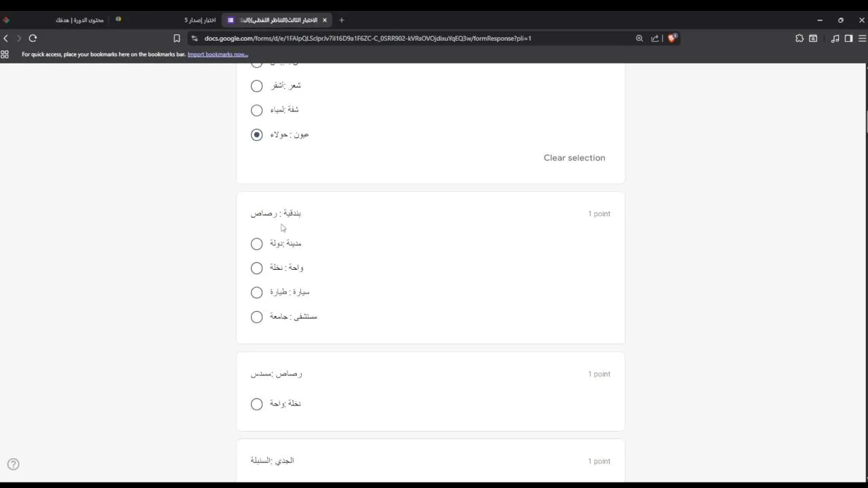Click the share page icon

point(655,39)
